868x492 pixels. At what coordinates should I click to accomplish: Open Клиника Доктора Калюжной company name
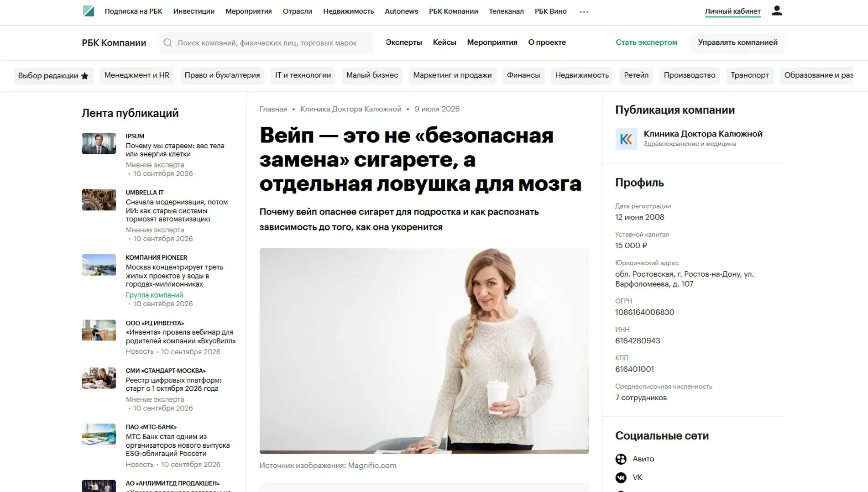coord(703,134)
